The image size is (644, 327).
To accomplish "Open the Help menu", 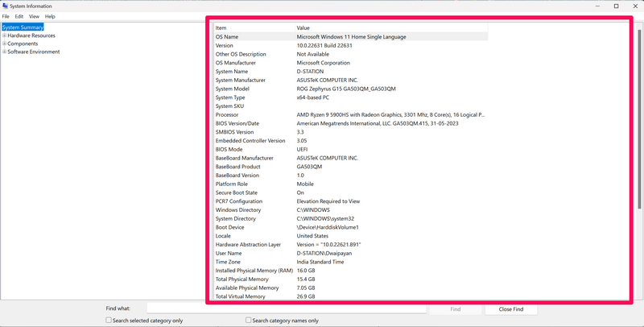I will click(x=50, y=16).
